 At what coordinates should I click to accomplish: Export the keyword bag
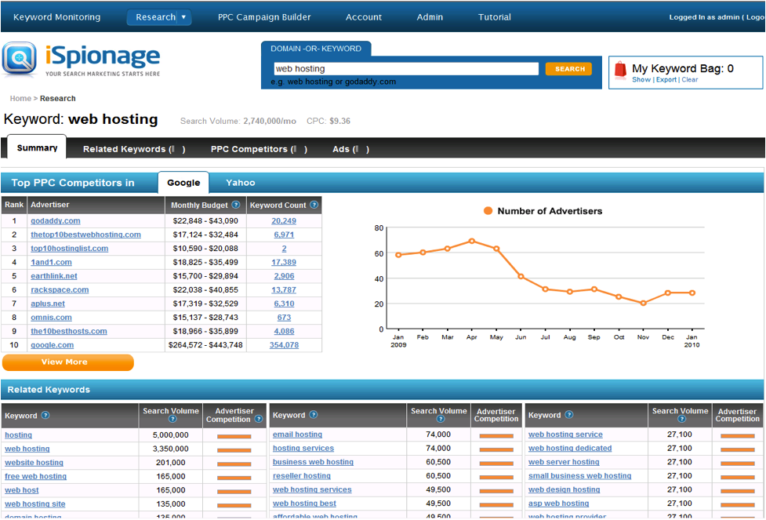(666, 80)
